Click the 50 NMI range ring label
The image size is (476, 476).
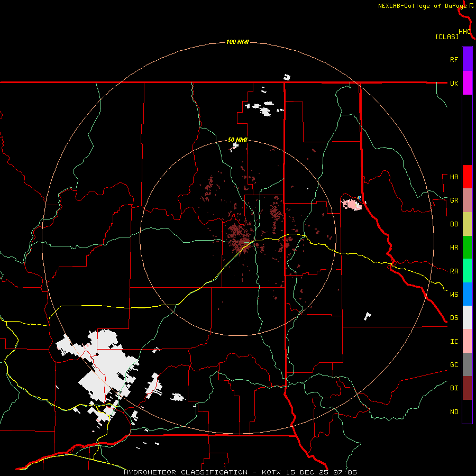point(237,140)
